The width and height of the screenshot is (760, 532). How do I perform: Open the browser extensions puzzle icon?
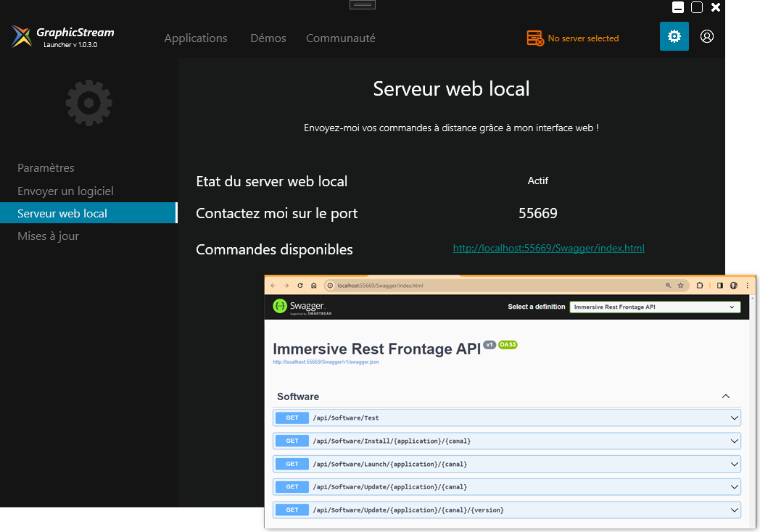coord(699,286)
